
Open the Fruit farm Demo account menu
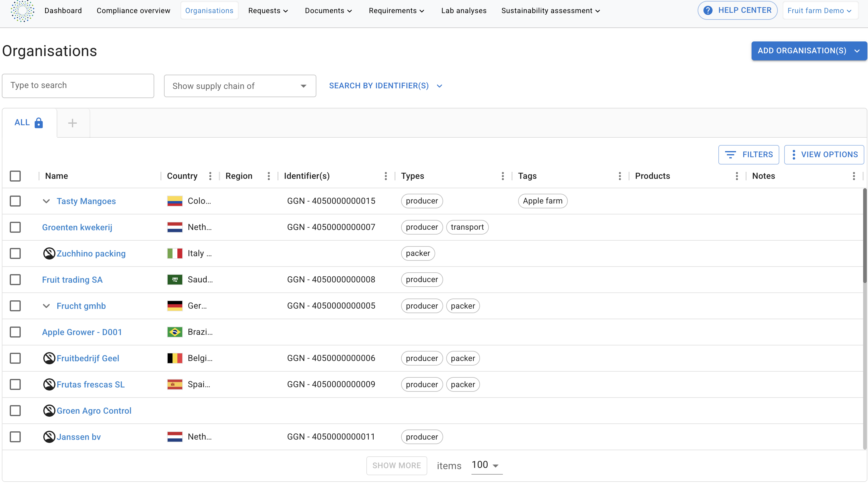820,10
